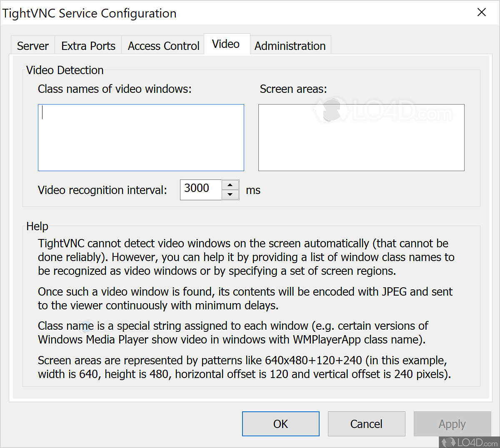The height and width of the screenshot is (448, 500).
Task: Click the video recognition interval value field
Action: click(201, 189)
